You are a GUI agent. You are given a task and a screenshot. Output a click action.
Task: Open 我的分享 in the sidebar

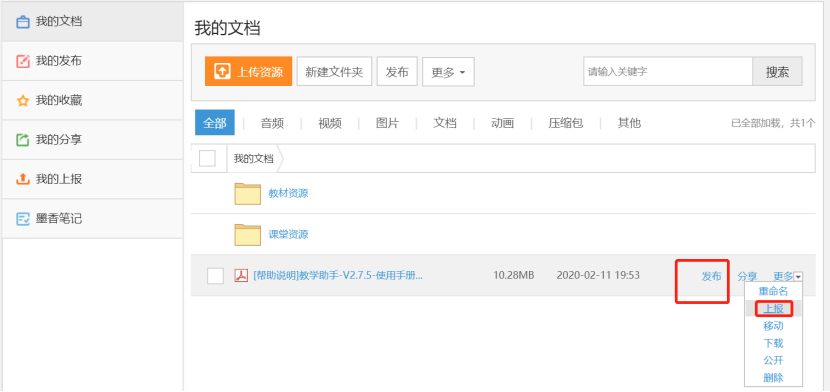coord(93,140)
